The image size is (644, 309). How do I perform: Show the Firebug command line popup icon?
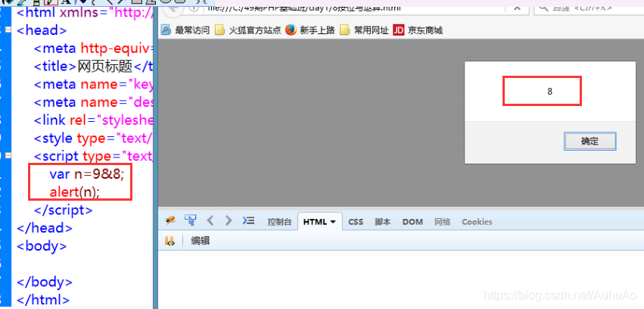[x=248, y=221]
